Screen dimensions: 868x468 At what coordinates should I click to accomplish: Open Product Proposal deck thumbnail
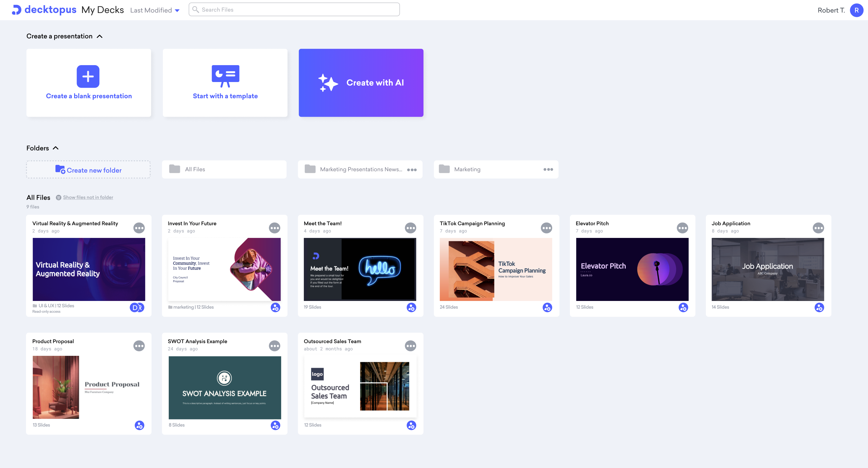tap(89, 387)
